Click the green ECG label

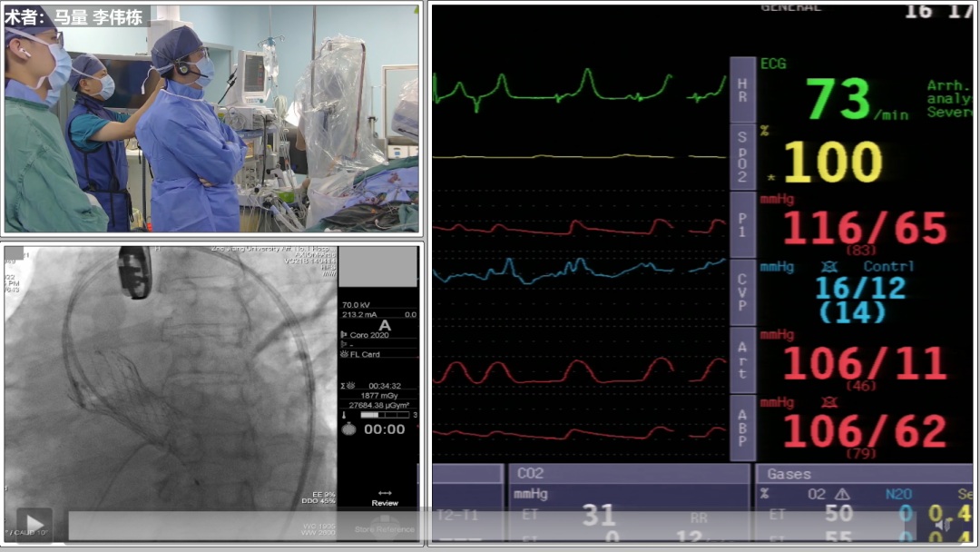(774, 64)
